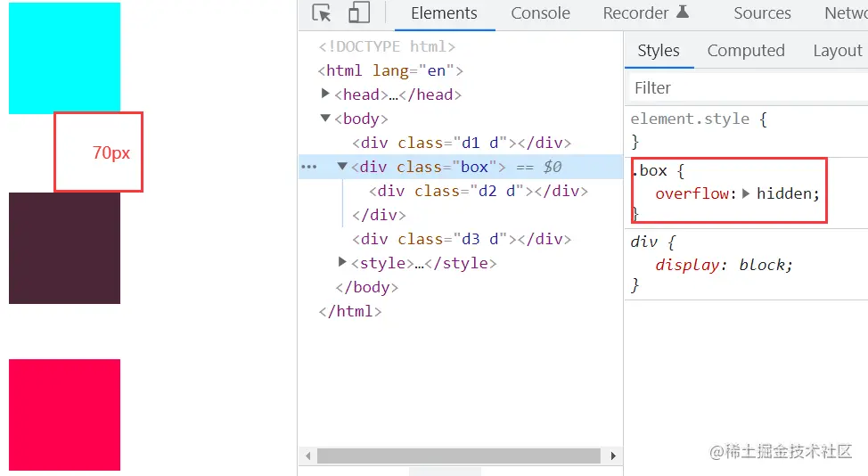Select the div class d1 d node
The width and height of the screenshot is (868, 476).
pos(462,143)
